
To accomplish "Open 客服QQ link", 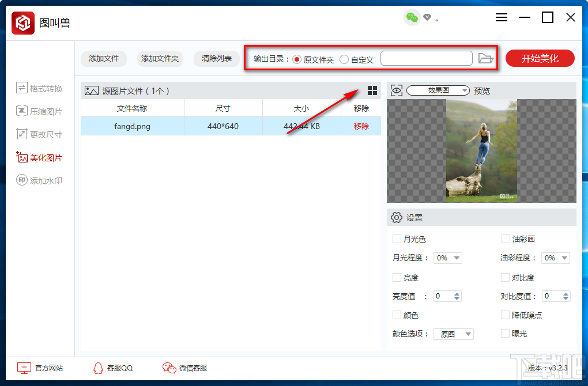I will coord(120,368).
